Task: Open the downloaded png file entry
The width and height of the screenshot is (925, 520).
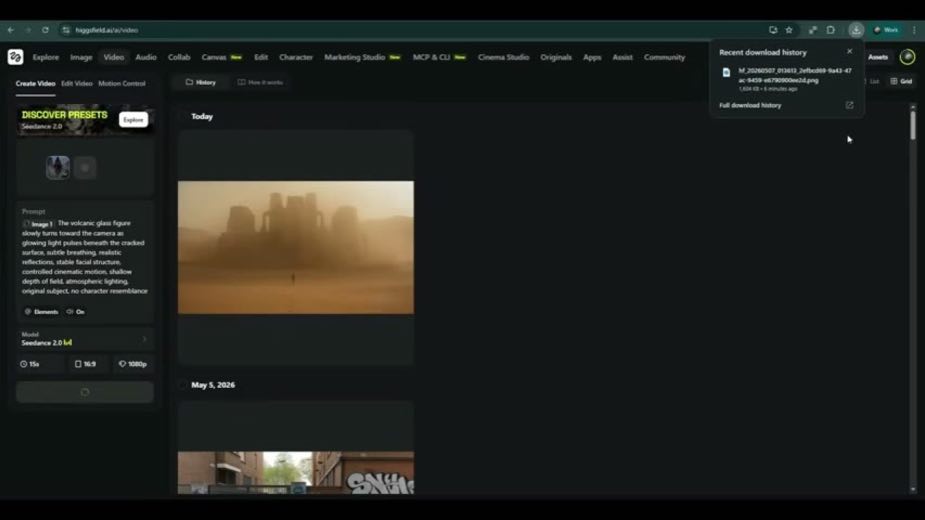Action: pyautogui.click(x=787, y=79)
